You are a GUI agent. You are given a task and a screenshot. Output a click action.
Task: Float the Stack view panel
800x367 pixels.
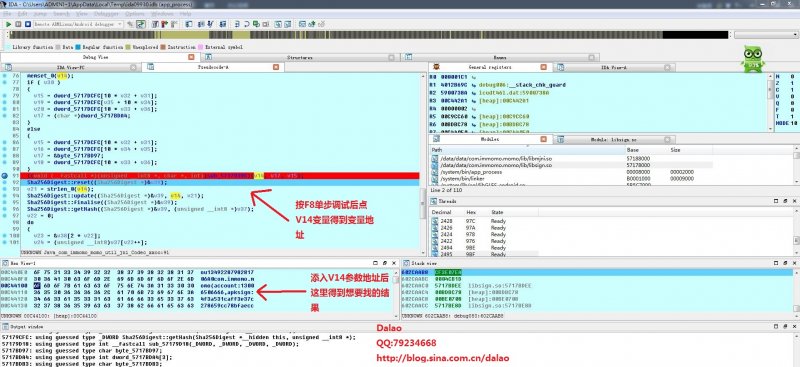click(x=785, y=263)
